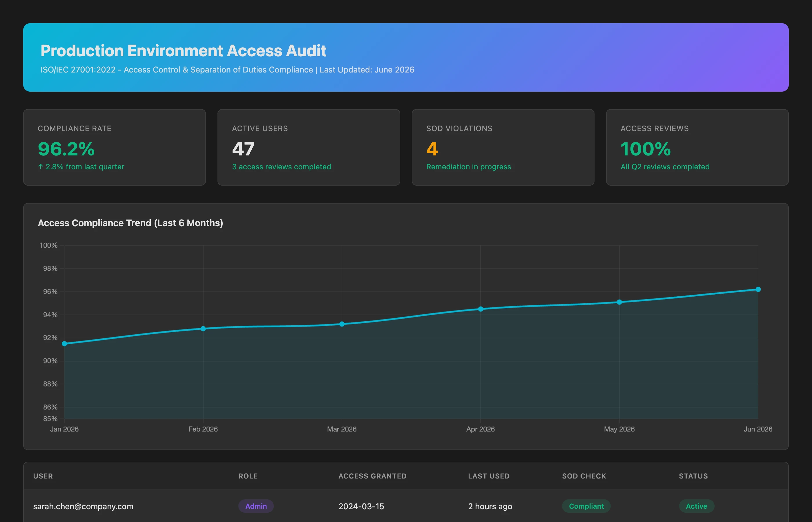The width and height of the screenshot is (812, 522).
Task: Click the 96.2% compliance rate value
Action: tap(66, 149)
